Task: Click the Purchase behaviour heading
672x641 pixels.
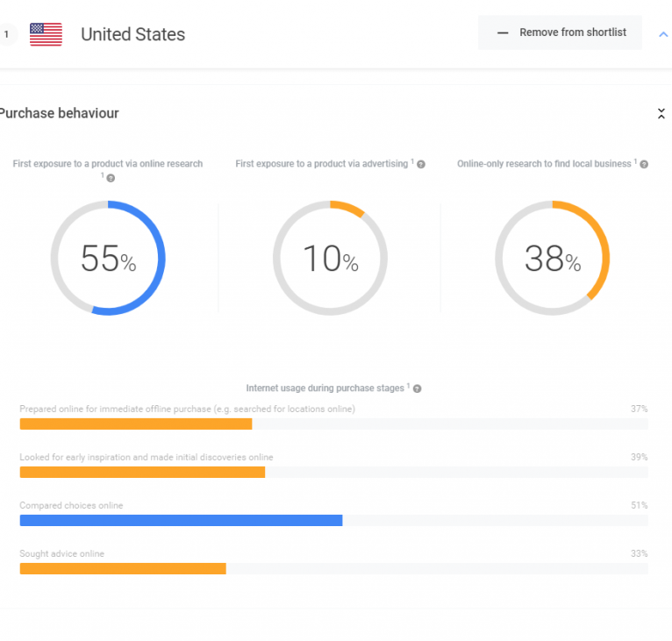Action: [59, 113]
